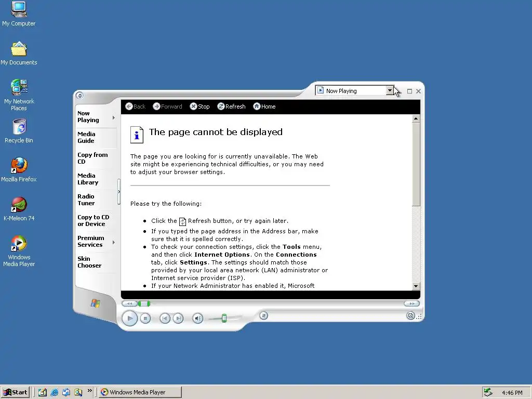
Task: Click the Rewind button on the seek bar
Action: pyautogui.click(x=129, y=303)
